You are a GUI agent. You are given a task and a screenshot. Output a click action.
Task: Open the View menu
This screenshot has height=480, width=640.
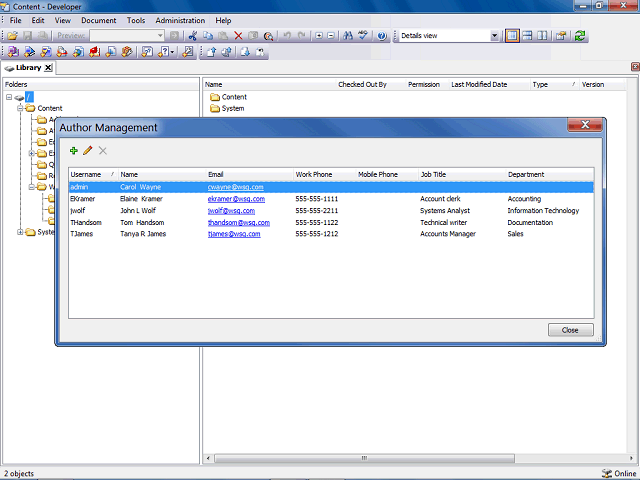coord(63,20)
